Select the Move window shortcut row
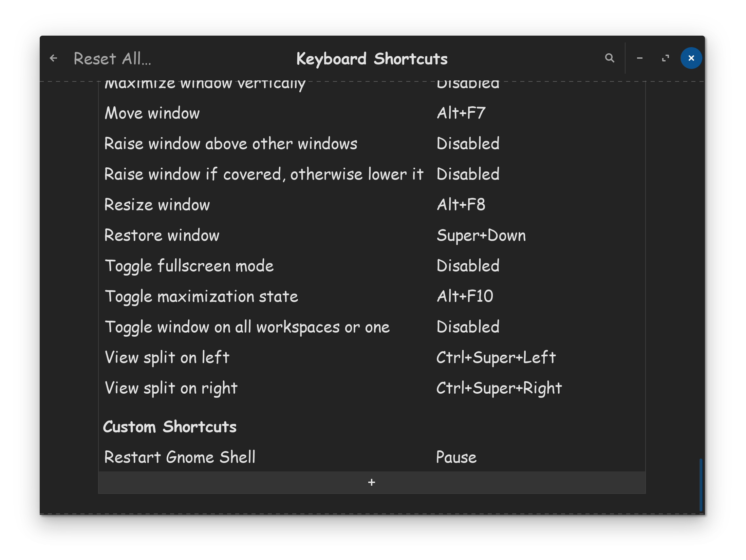Screen dimensions: 746x560 (372, 113)
